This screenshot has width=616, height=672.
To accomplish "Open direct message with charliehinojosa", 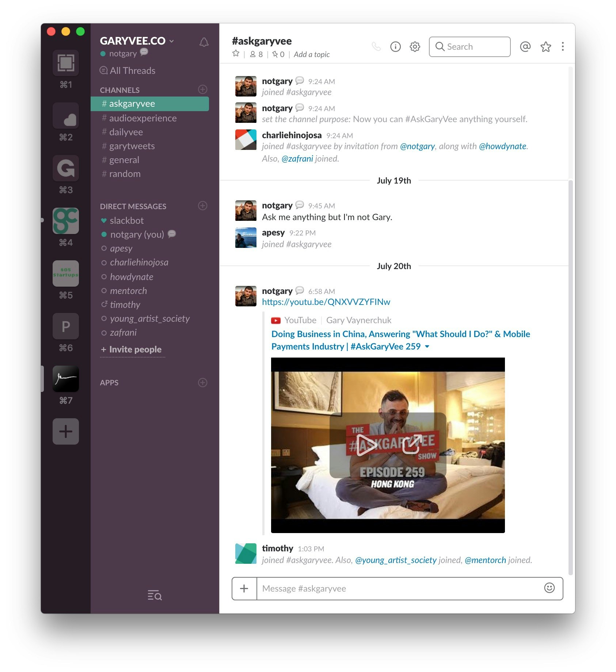I will (150, 262).
